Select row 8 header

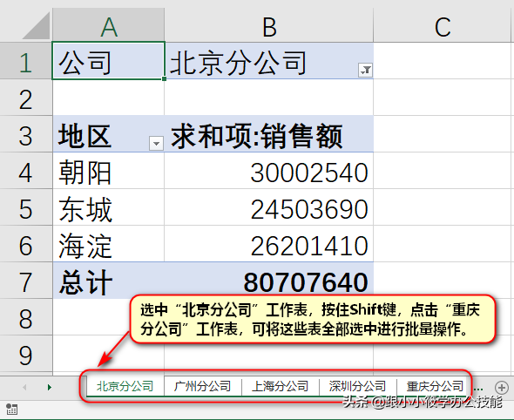[x=26, y=317]
